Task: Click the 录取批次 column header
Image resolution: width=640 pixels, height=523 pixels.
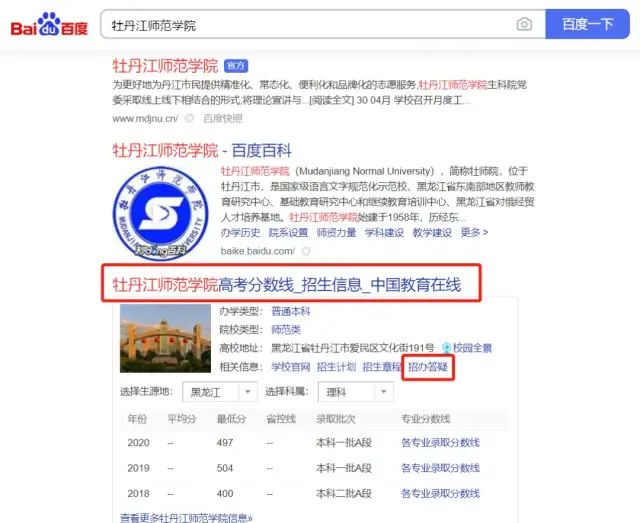Action: click(x=336, y=418)
